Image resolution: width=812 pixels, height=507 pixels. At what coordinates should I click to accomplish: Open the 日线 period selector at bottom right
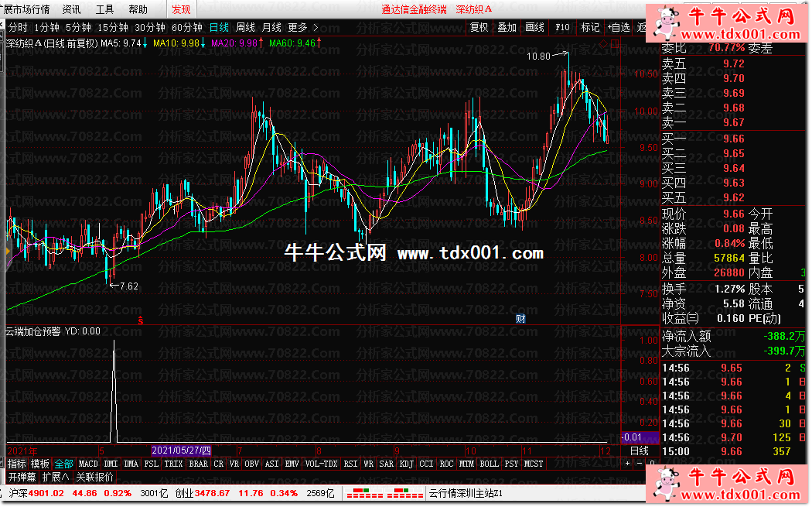(x=640, y=450)
